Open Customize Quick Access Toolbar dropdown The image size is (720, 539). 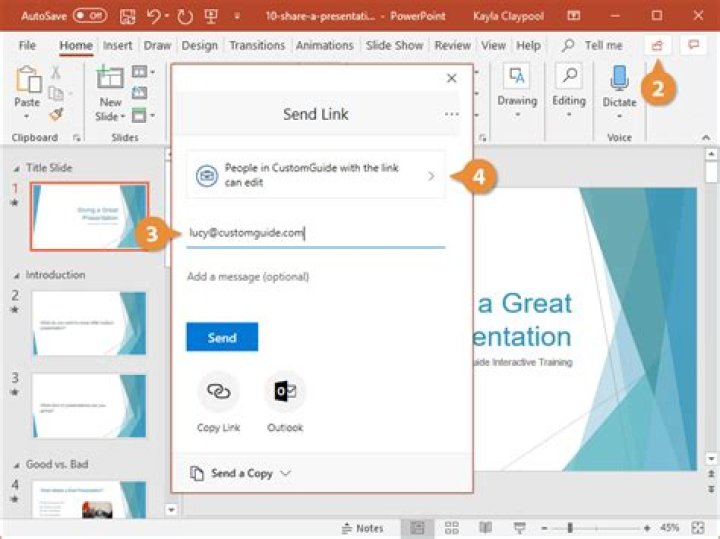[237, 17]
